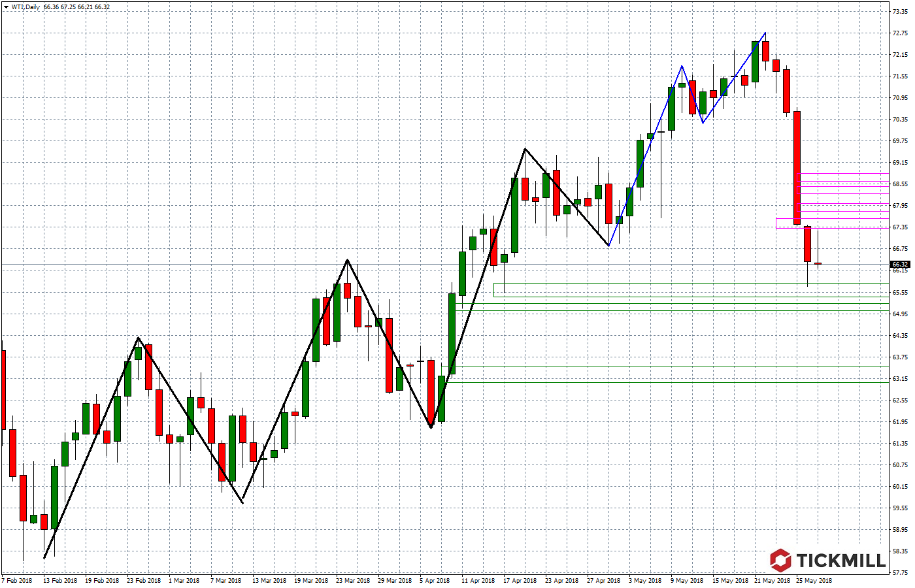The height and width of the screenshot is (588, 915).
Task: Click the 5 Apr 2018 date label
Action: pos(435,580)
